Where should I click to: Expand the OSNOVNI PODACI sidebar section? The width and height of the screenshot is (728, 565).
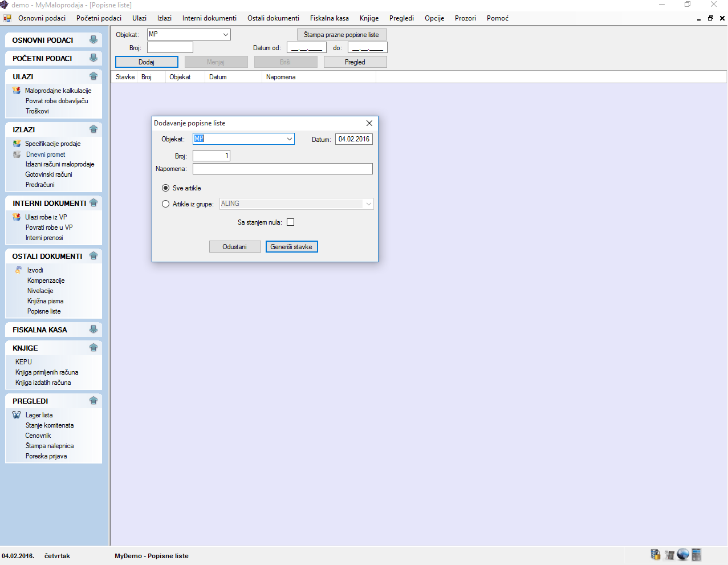click(x=93, y=40)
